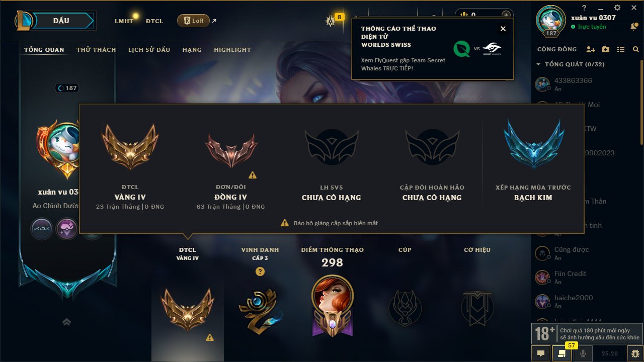Open missions icon with 57 badge
This screenshot has width=644, height=362.
[x=561, y=353]
